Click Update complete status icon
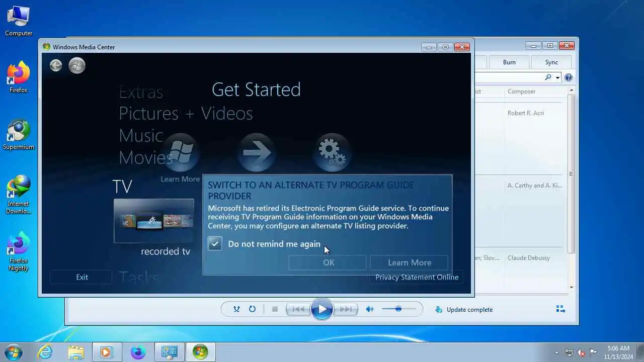This screenshot has height=362, width=644. (439, 310)
